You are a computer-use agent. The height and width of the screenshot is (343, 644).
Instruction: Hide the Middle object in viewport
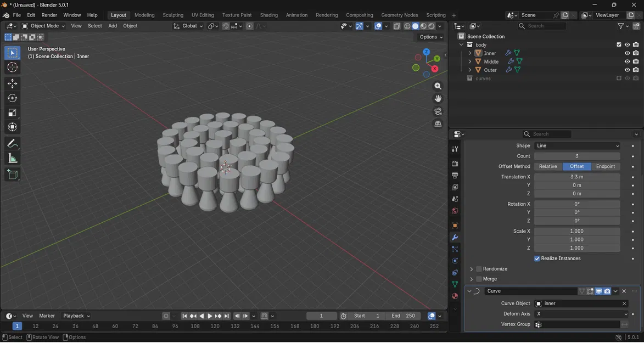(x=627, y=61)
